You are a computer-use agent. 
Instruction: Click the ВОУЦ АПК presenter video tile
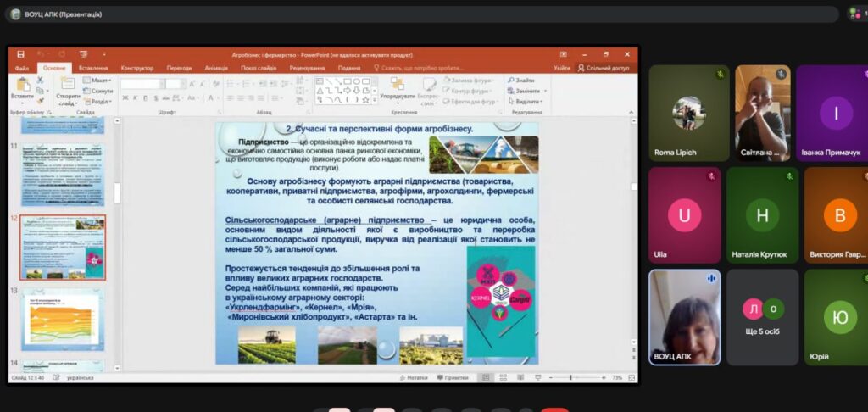point(685,317)
